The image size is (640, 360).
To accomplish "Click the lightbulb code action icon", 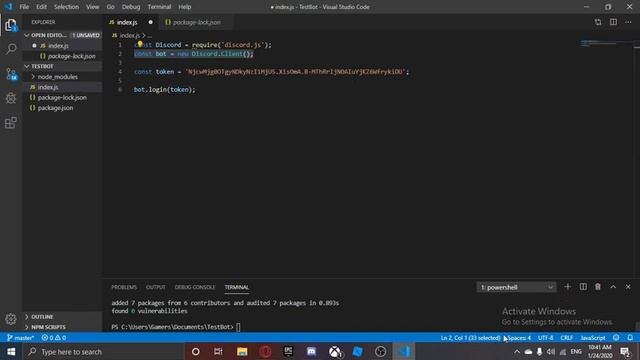I will (x=140, y=44).
